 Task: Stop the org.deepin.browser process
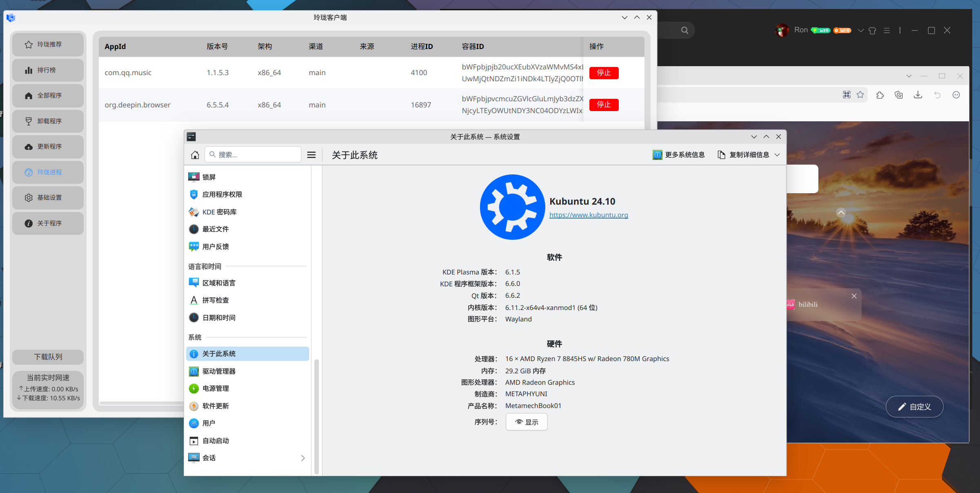coord(604,105)
